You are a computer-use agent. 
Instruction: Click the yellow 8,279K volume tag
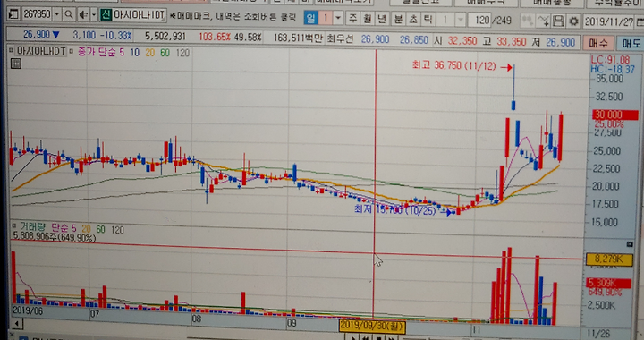(x=609, y=259)
